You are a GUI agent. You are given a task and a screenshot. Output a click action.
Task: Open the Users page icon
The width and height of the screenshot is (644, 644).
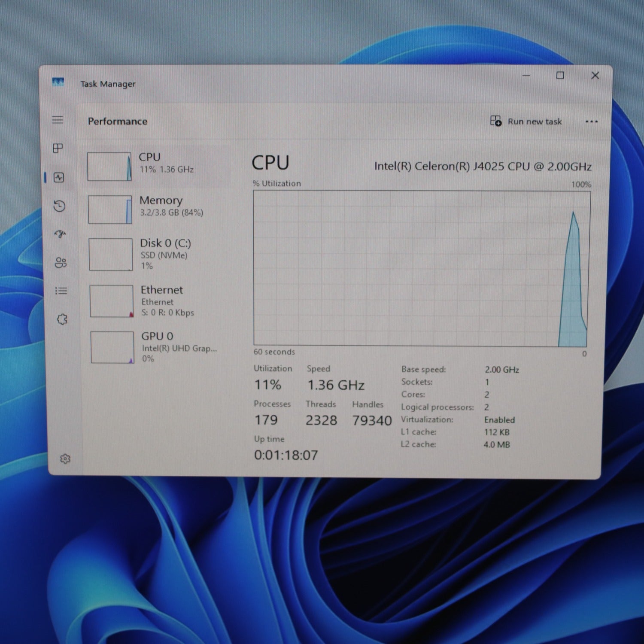click(61, 262)
